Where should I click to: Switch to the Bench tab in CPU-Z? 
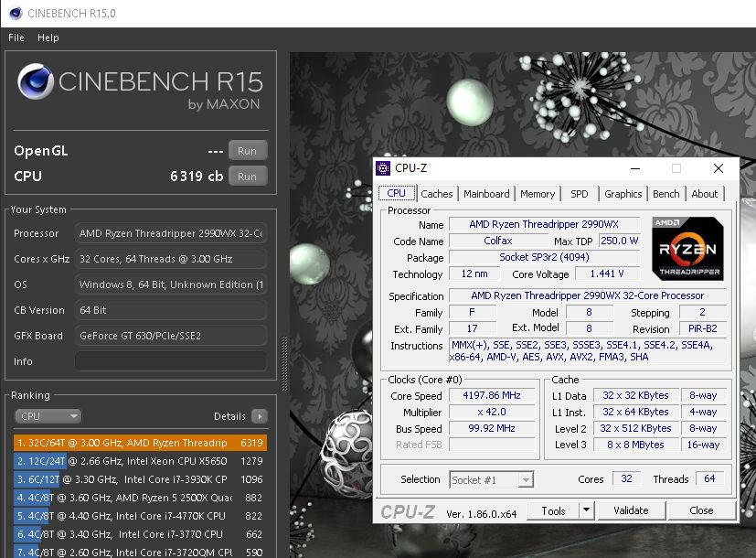pos(666,194)
